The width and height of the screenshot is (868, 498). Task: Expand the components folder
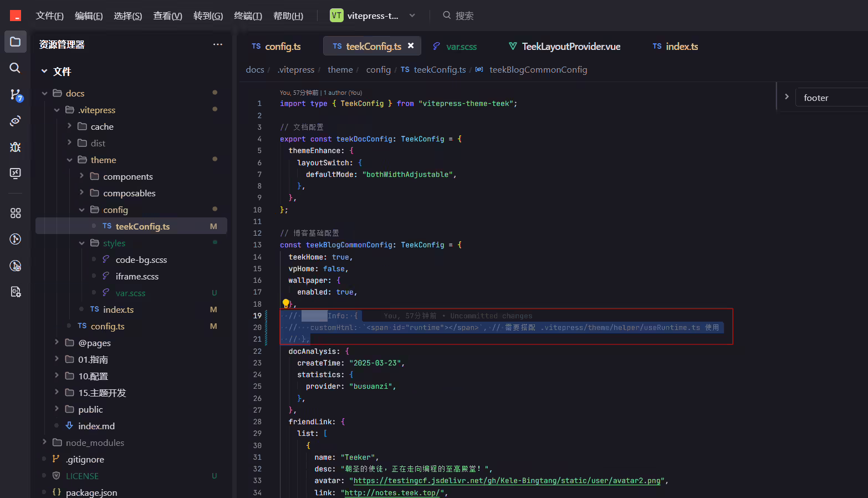coord(82,176)
